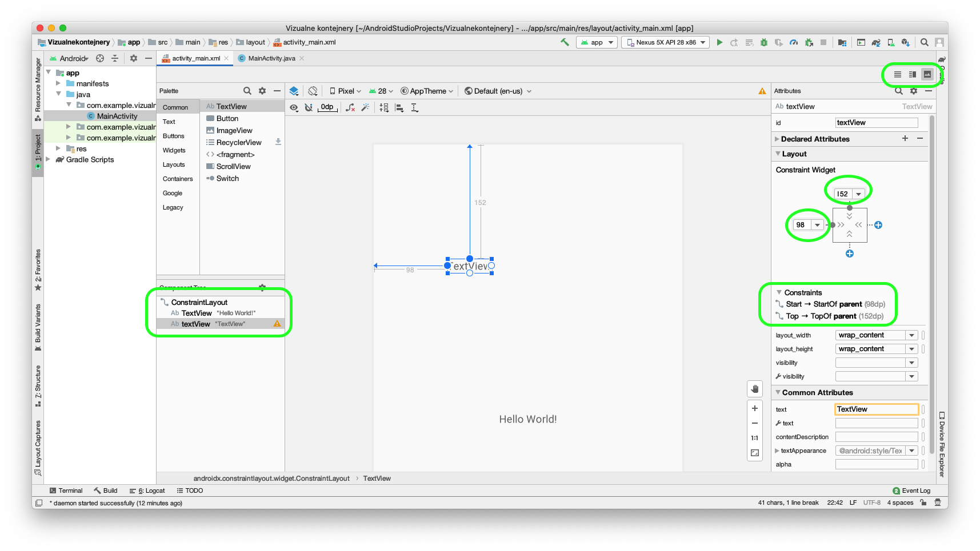
Task: Click the Debug app bug icon
Action: coord(763,42)
